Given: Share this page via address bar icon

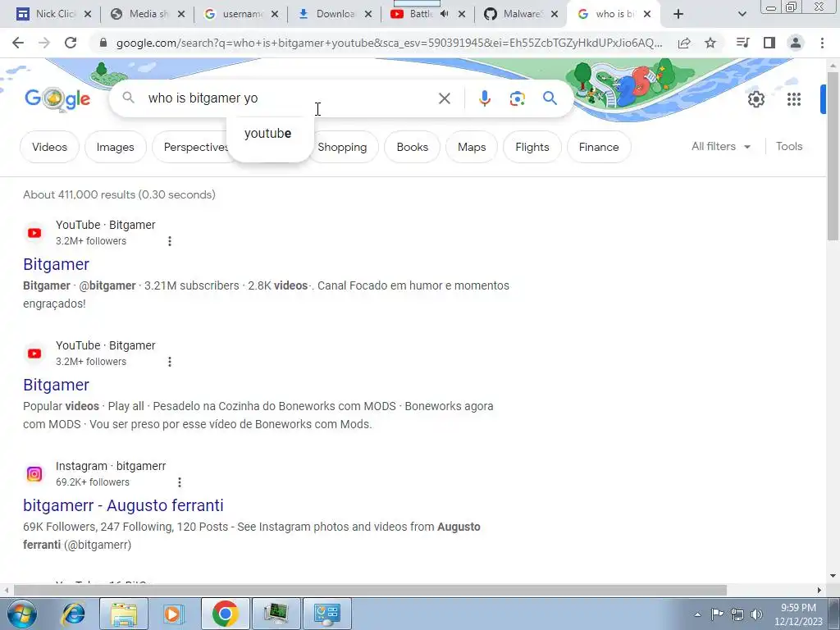Looking at the screenshot, I should pos(684,43).
